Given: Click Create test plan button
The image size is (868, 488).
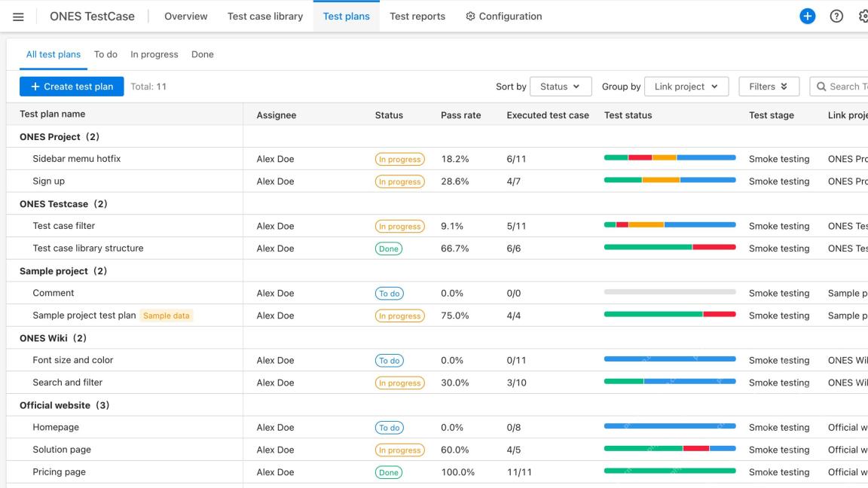Looking at the screenshot, I should [72, 87].
